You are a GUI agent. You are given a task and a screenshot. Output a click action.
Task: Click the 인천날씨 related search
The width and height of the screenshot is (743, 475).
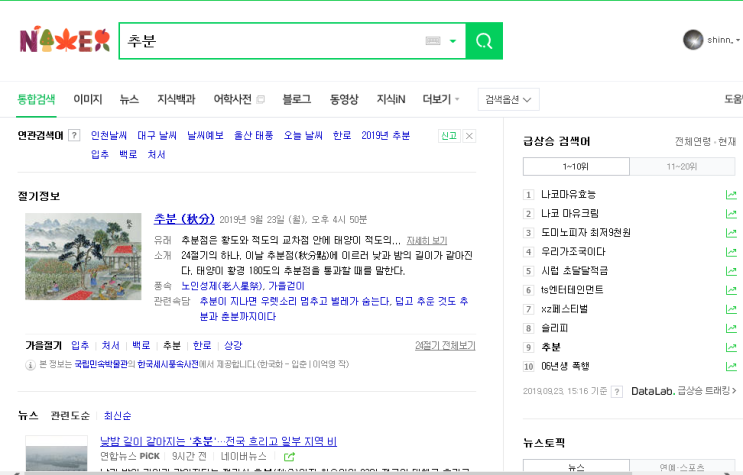pos(109,136)
